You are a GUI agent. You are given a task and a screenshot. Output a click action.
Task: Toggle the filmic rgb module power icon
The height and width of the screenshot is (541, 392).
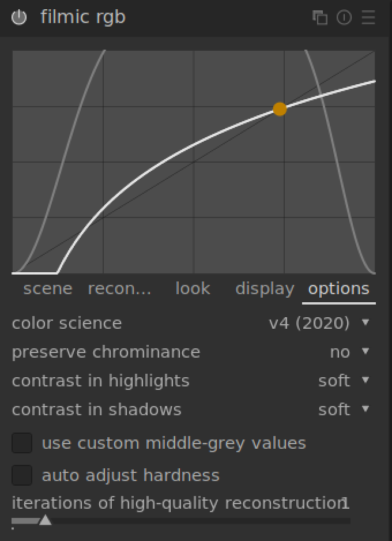coord(19,17)
